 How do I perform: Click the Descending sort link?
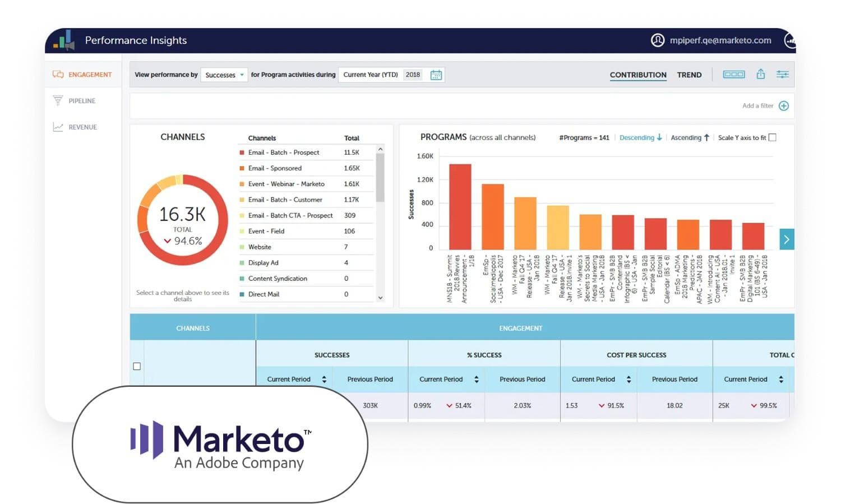pyautogui.click(x=636, y=137)
